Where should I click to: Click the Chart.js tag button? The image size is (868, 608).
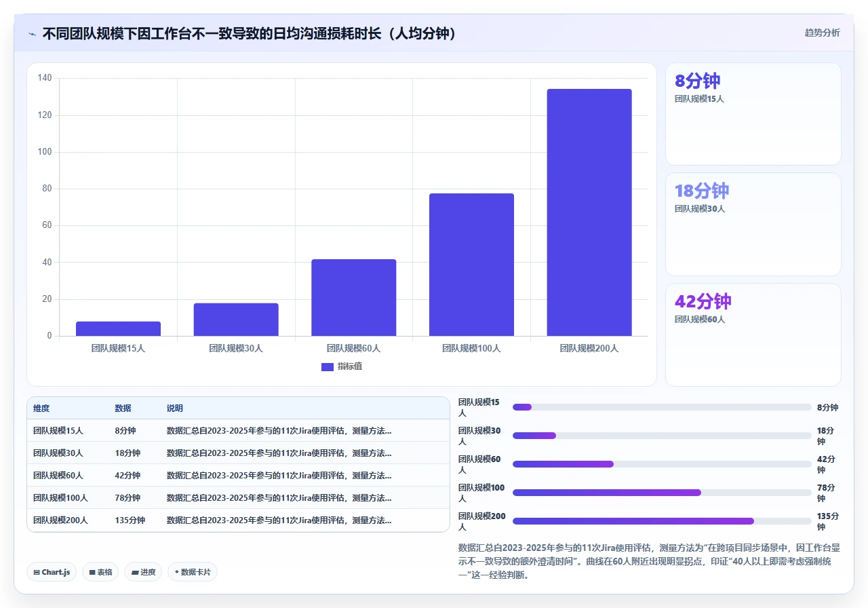(x=52, y=572)
